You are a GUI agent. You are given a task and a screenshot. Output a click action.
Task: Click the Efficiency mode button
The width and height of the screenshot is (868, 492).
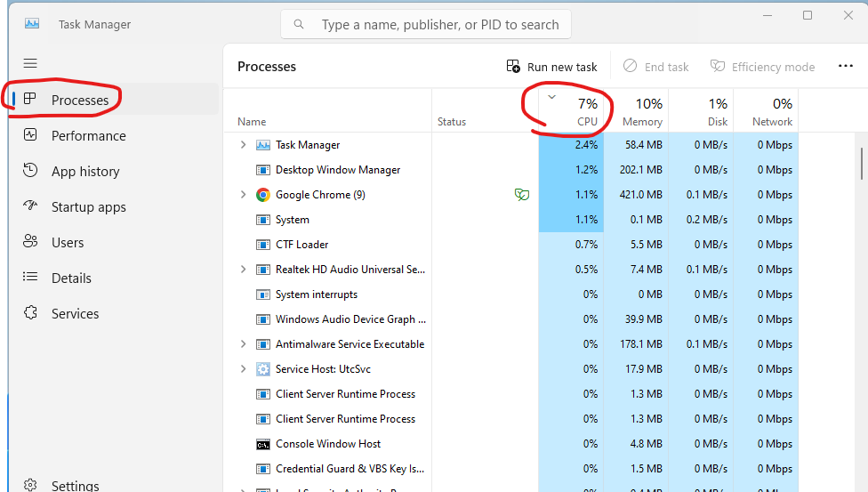tap(762, 67)
